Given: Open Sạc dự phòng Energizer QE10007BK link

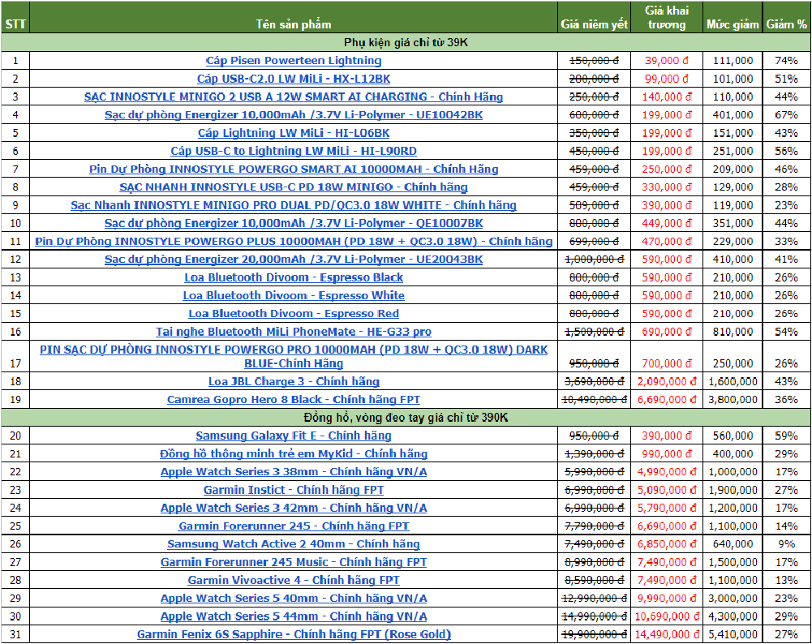Looking at the screenshot, I should click(x=294, y=223).
